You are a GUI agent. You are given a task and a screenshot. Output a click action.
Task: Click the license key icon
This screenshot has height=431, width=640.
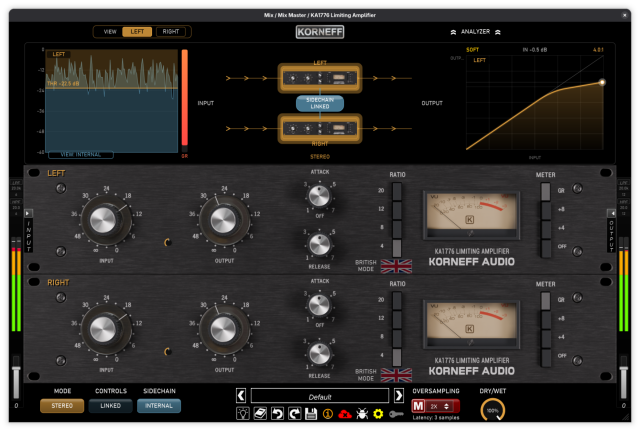click(x=396, y=414)
